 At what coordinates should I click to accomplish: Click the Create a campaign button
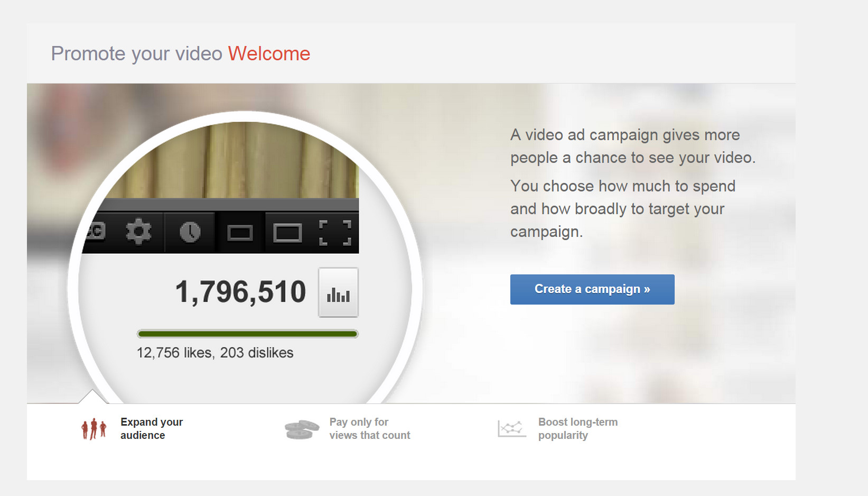click(592, 289)
